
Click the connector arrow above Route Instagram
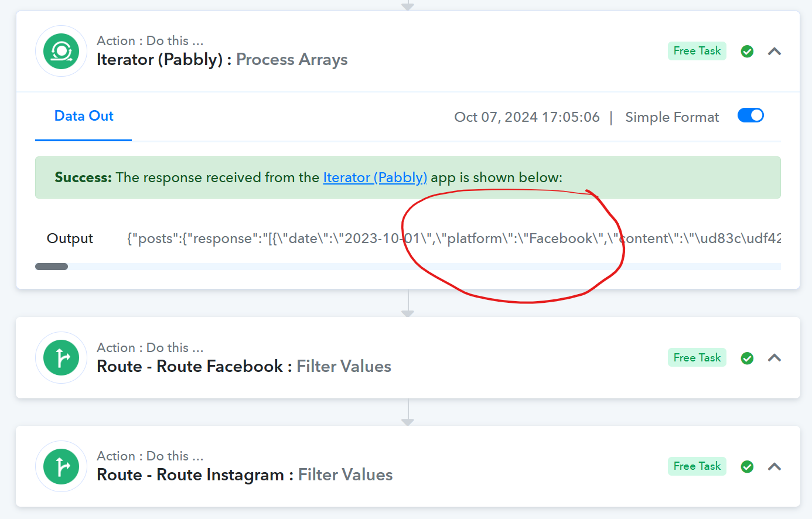pyautogui.click(x=408, y=412)
